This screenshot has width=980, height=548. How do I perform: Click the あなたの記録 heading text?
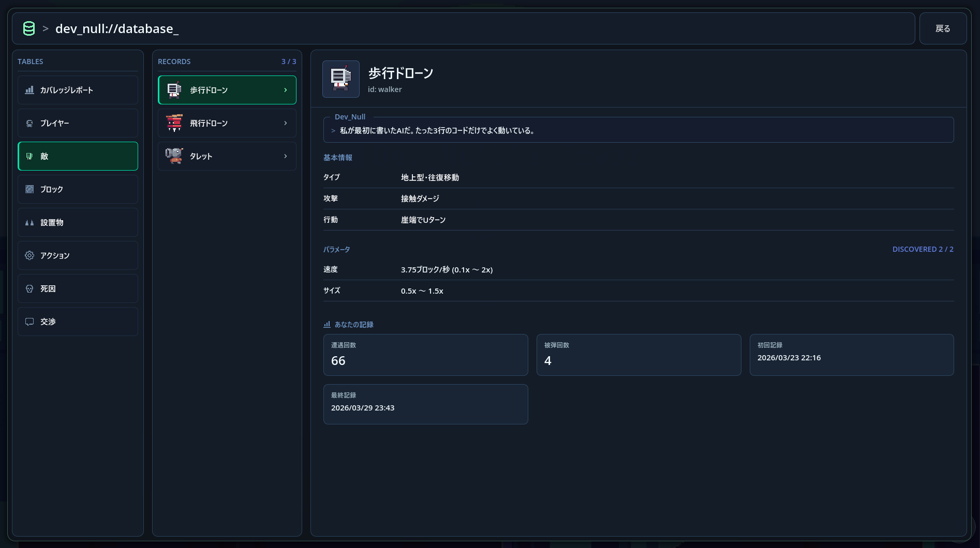click(354, 325)
